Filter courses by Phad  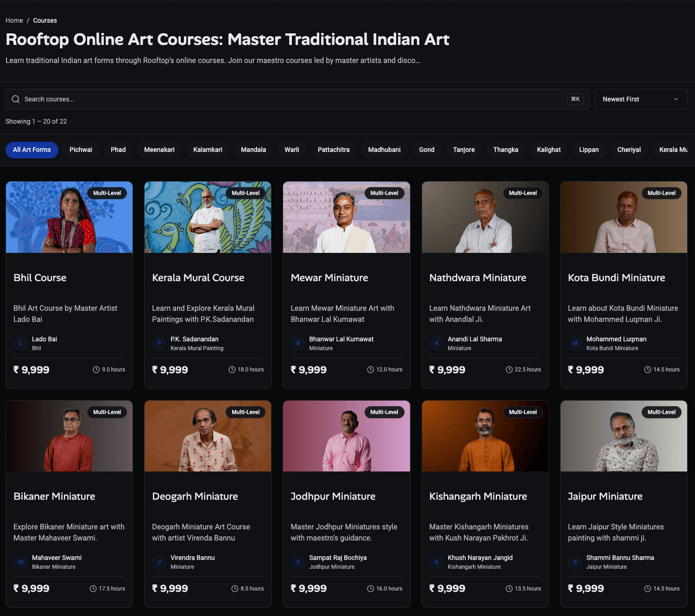point(118,150)
